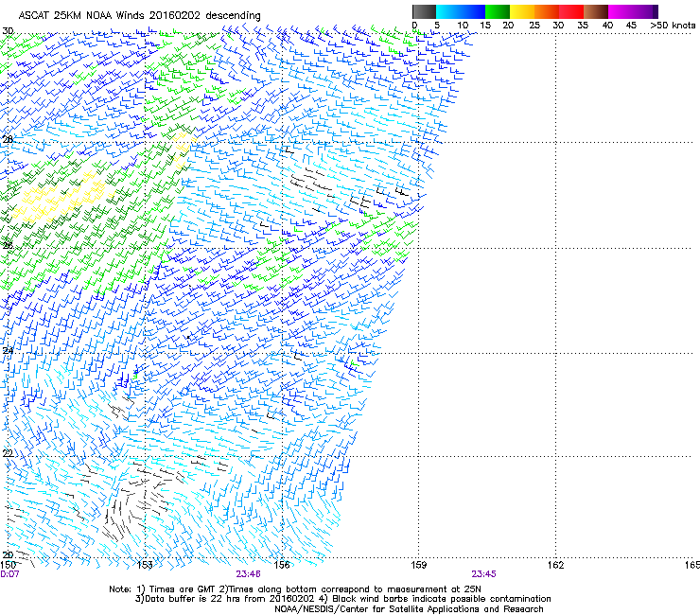Click longitude label '156' on bottom axis

click(x=282, y=565)
